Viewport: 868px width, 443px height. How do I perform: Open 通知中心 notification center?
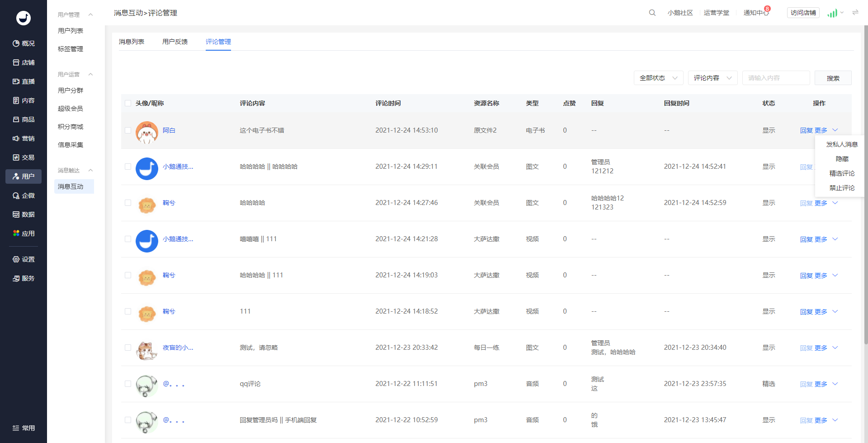tap(756, 13)
